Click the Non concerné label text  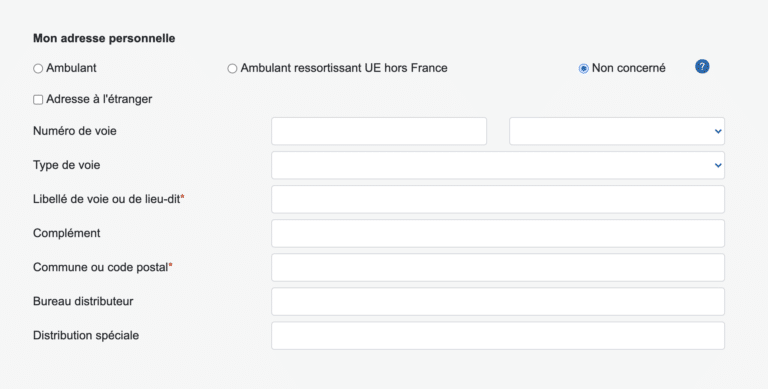628,68
